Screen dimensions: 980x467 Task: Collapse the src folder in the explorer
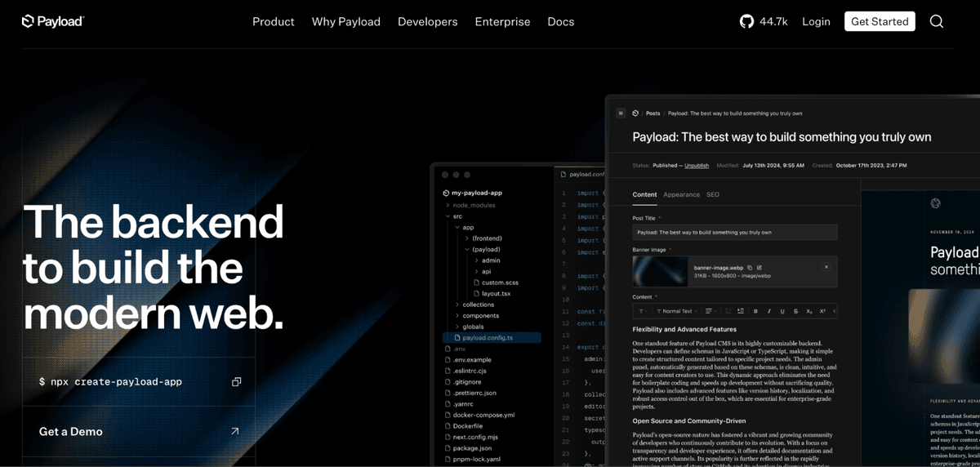coord(447,216)
